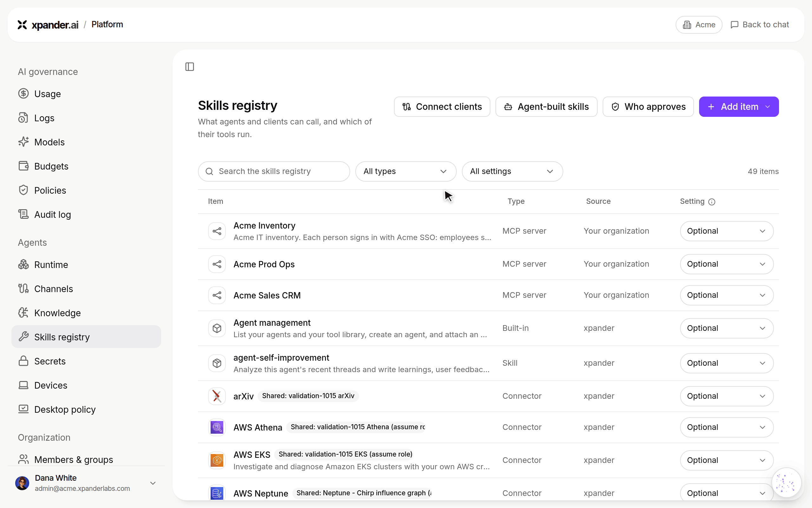Click the AWS Neptune connector logo

coord(217,493)
